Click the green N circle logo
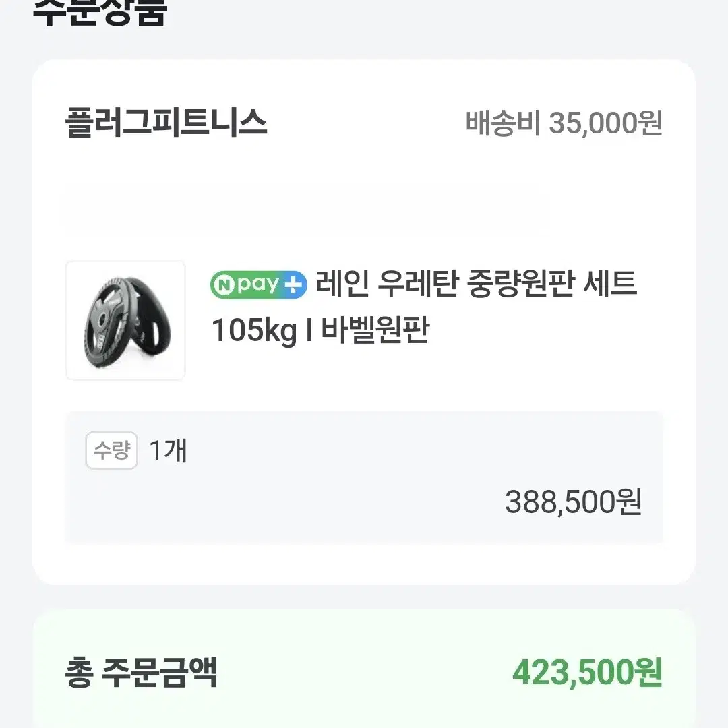The width and height of the screenshot is (728, 728). (224, 284)
